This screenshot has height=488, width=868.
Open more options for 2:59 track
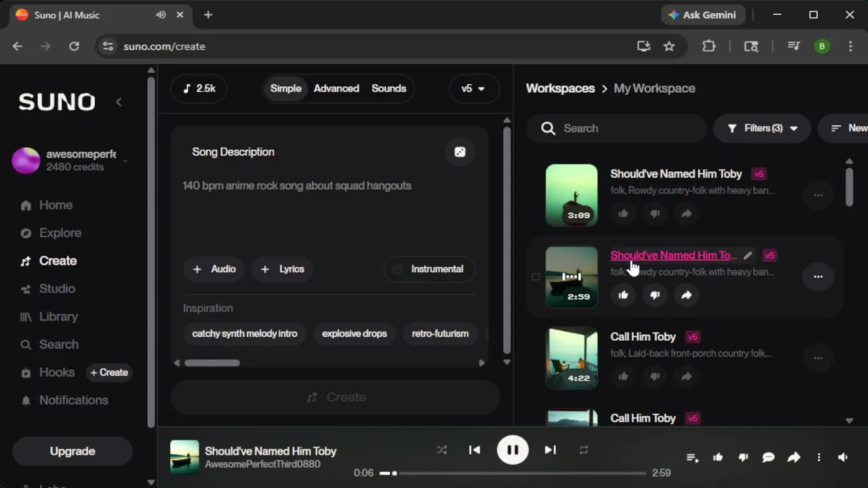click(818, 277)
